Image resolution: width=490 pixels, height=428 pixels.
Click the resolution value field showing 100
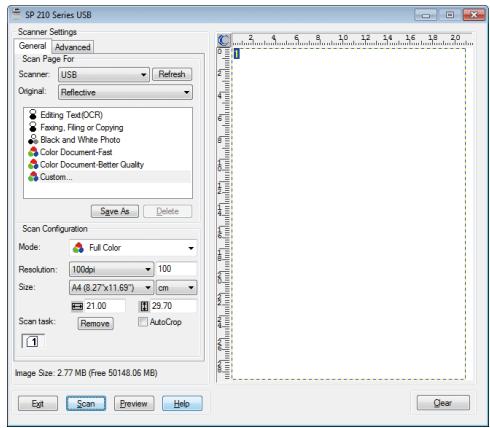pyautogui.click(x=176, y=269)
